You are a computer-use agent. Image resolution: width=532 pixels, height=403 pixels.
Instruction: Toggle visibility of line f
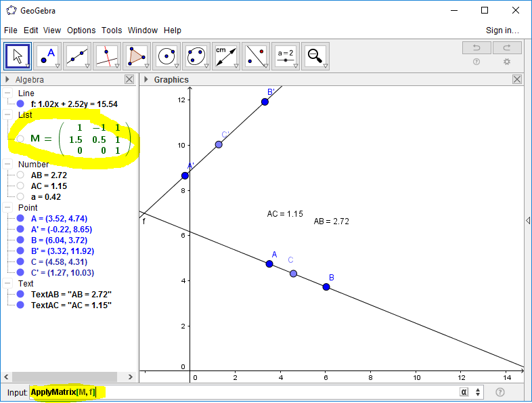[20, 104]
